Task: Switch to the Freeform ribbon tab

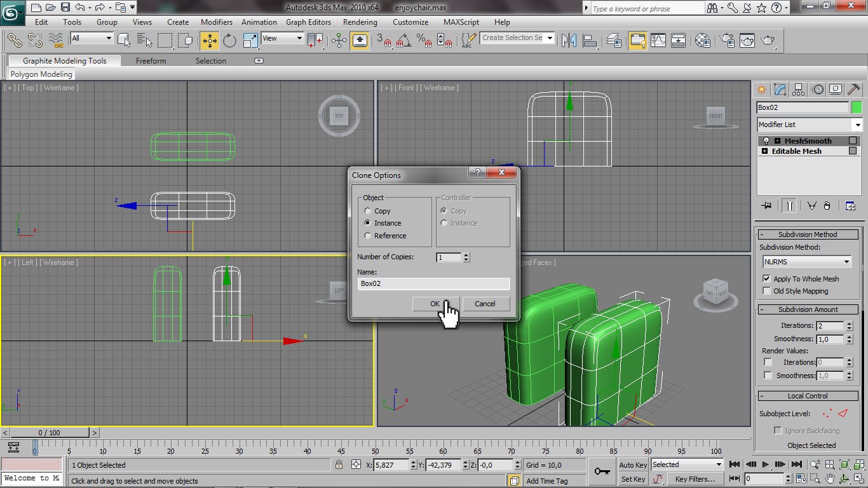Action: [151, 60]
